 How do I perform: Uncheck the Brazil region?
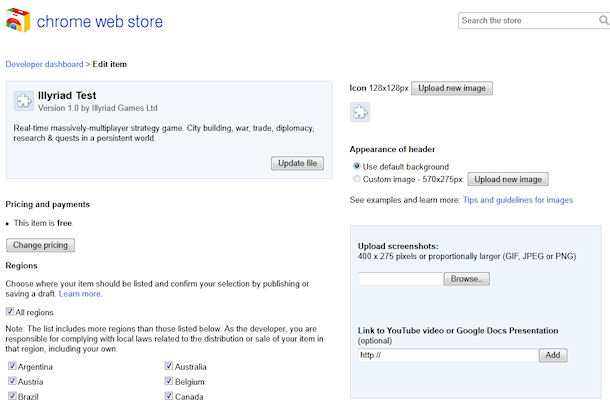point(12,396)
